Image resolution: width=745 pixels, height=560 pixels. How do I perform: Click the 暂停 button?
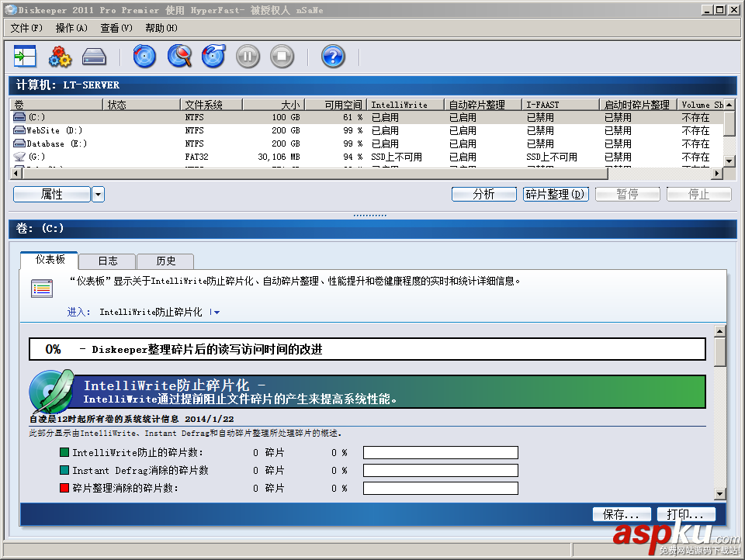pyautogui.click(x=627, y=194)
